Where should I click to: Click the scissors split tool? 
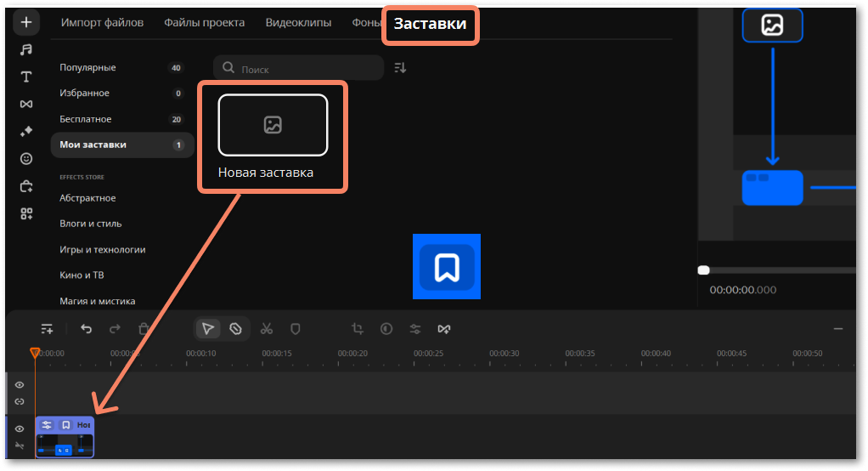click(266, 328)
